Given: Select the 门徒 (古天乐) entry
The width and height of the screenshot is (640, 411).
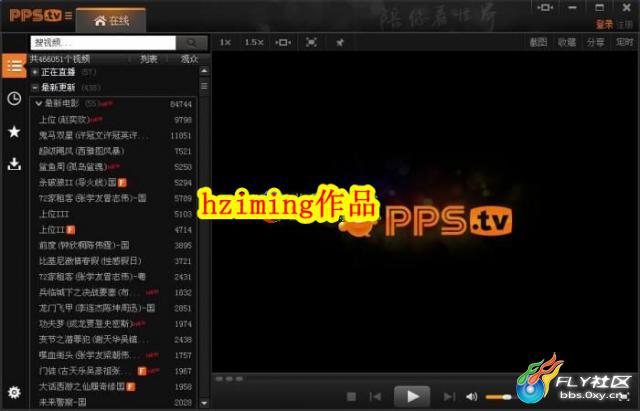Looking at the screenshot, I should (x=115, y=371).
